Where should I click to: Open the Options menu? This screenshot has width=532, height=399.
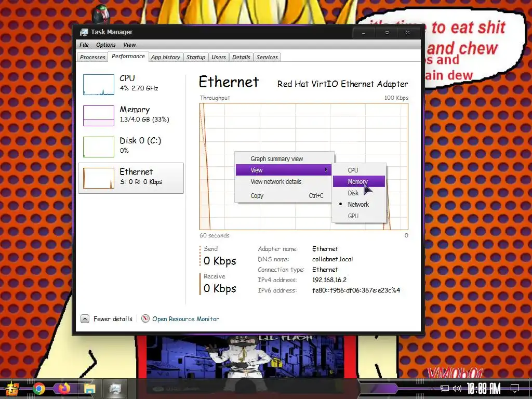click(105, 45)
